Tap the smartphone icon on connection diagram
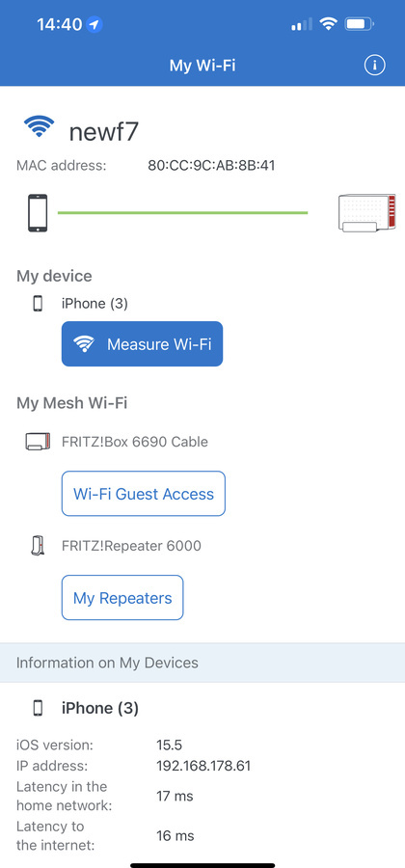405x868 pixels. click(38, 212)
